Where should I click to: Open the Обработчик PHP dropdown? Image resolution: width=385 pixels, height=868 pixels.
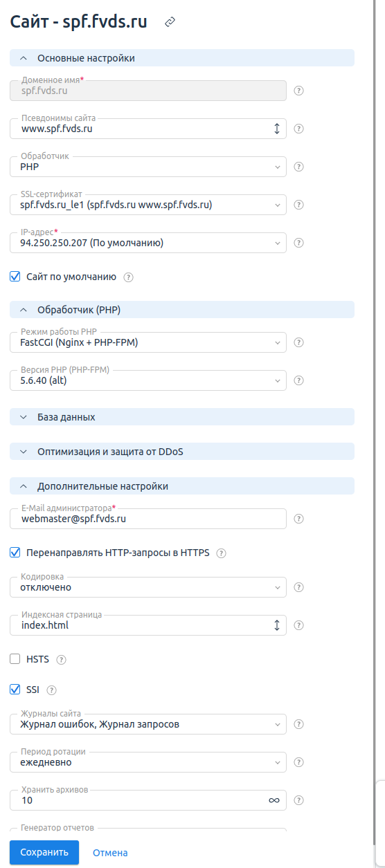pos(148,167)
